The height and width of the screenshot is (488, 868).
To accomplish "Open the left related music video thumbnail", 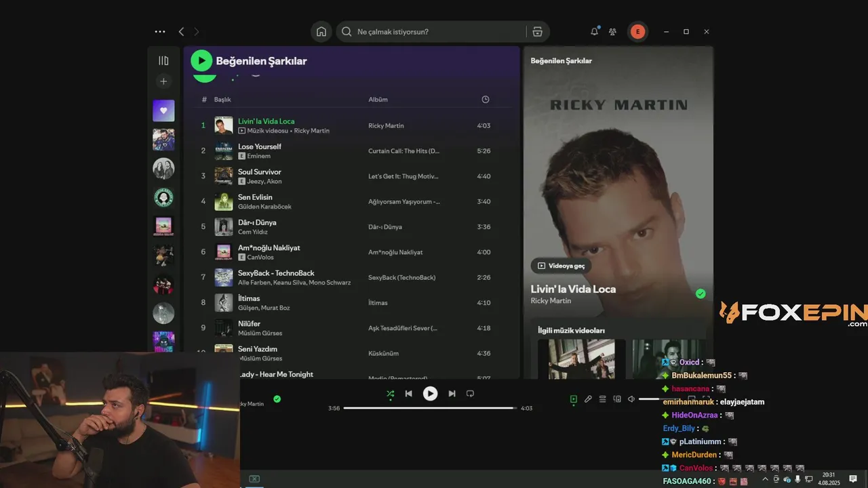I will tap(581, 359).
